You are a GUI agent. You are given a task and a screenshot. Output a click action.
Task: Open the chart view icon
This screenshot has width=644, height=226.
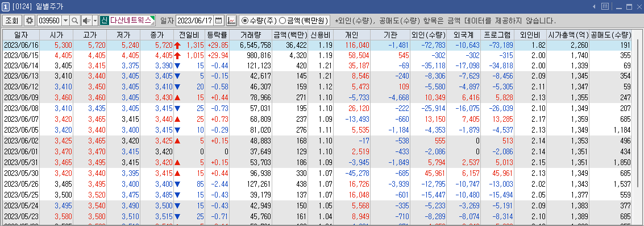click(x=231, y=20)
